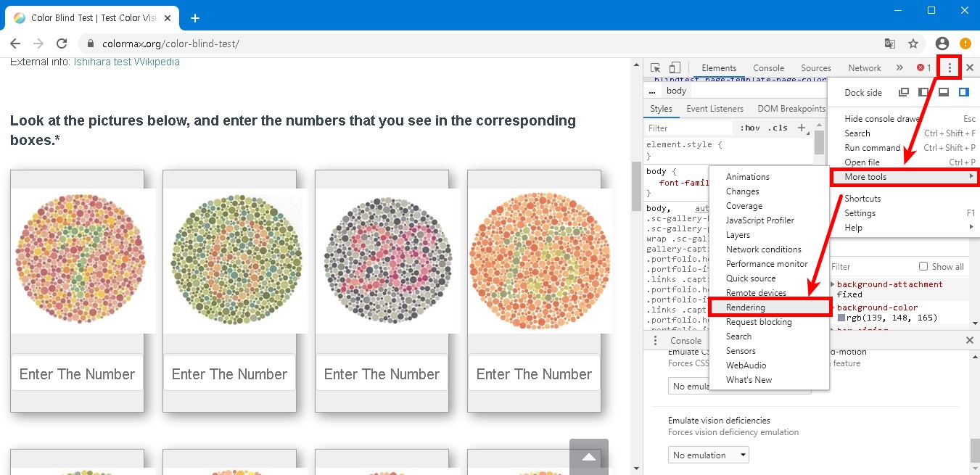
Task: Click the Styles pane scrollbar thumb
Action: pyautogui.click(x=819, y=143)
